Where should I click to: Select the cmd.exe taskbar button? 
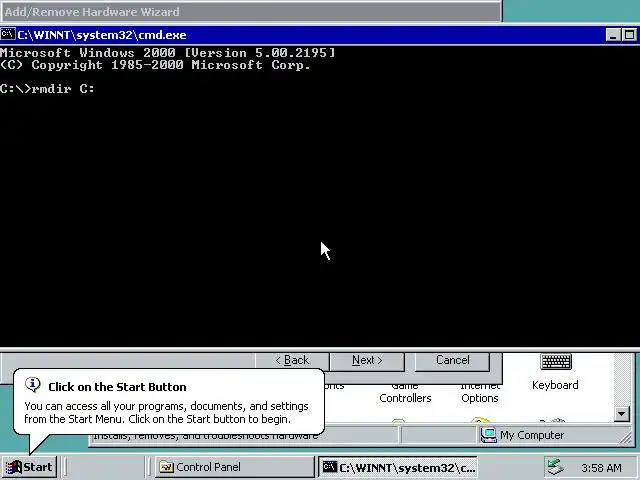tap(398, 467)
